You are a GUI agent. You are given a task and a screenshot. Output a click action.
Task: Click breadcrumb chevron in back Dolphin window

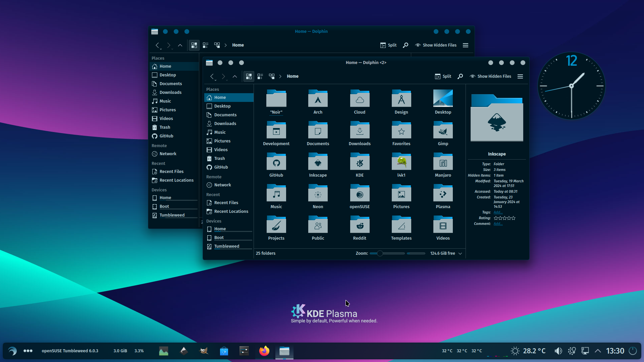coord(226,45)
